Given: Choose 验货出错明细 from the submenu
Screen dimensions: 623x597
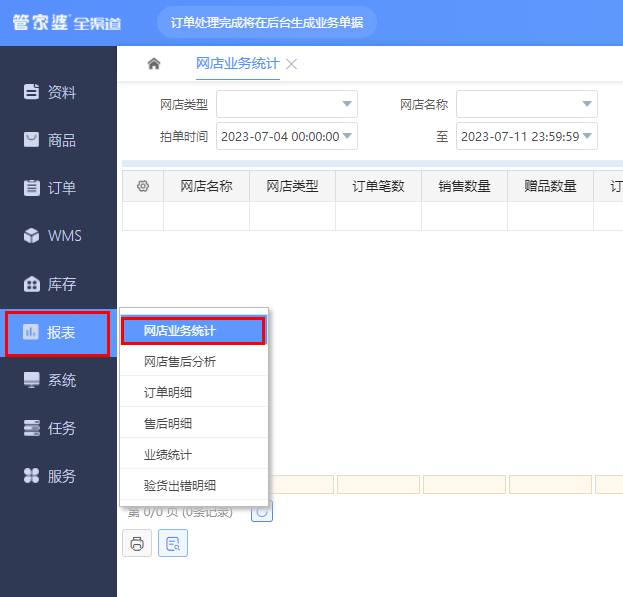Looking at the screenshot, I should coord(193,485).
